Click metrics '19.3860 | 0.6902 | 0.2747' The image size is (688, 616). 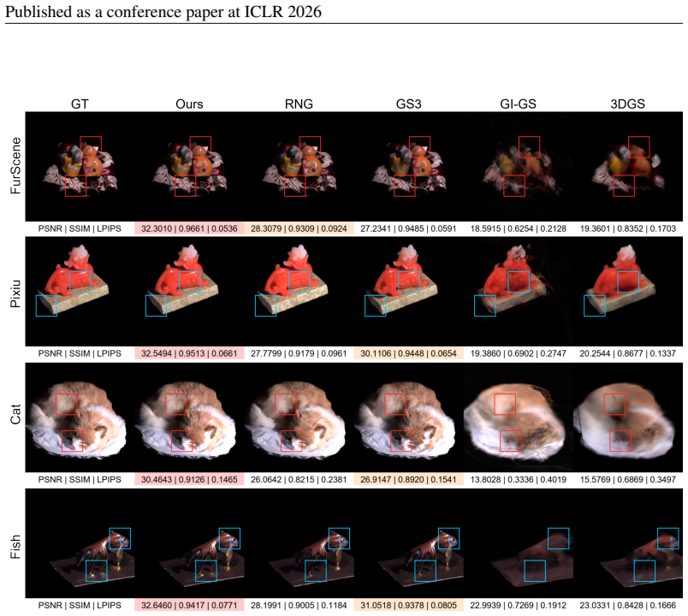tap(519, 353)
